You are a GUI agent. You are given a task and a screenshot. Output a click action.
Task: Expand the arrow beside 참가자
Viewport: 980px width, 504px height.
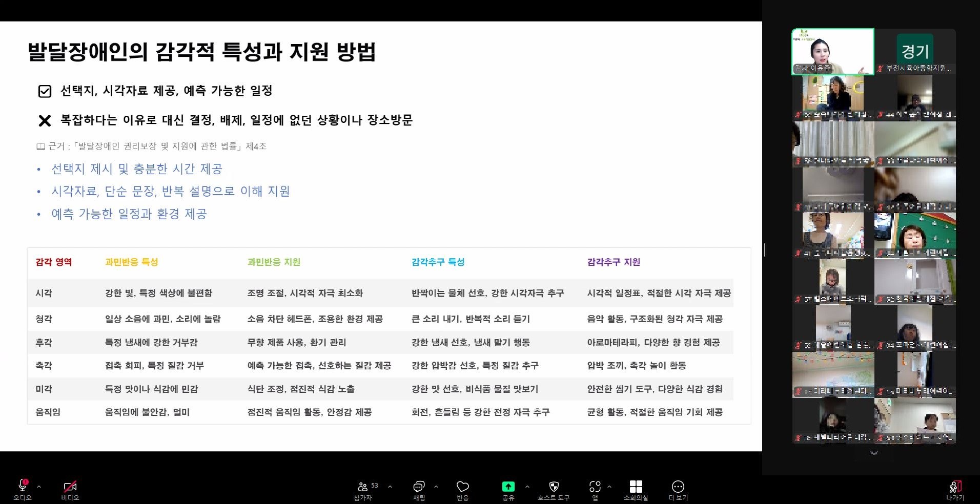pos(390,487)
